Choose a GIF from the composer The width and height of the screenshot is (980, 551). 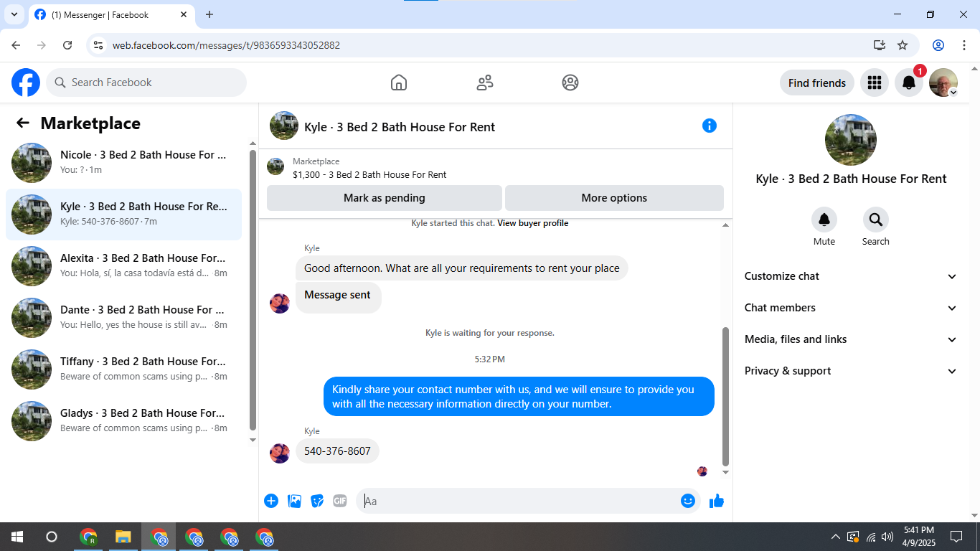tap(340, 501)
